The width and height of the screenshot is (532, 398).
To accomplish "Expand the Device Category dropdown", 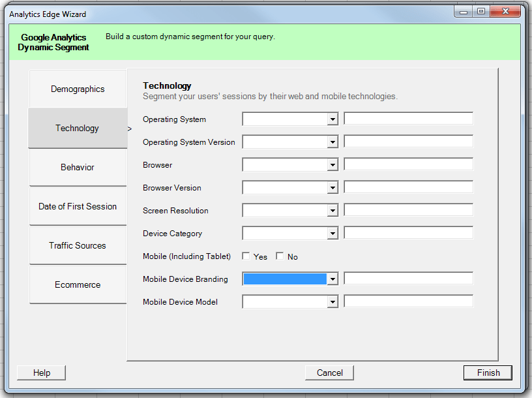I will coord(332,234).
